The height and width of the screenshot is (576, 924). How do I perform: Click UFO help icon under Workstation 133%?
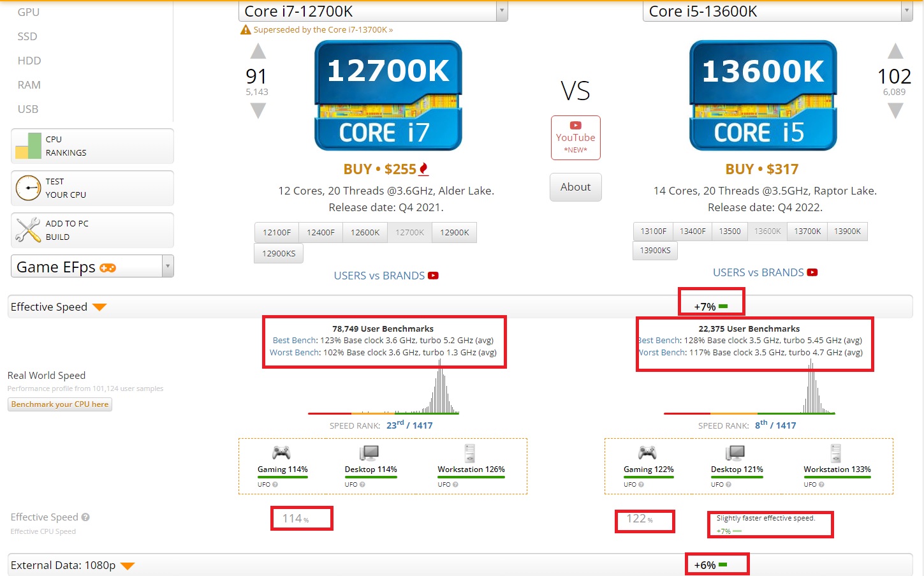821,485
